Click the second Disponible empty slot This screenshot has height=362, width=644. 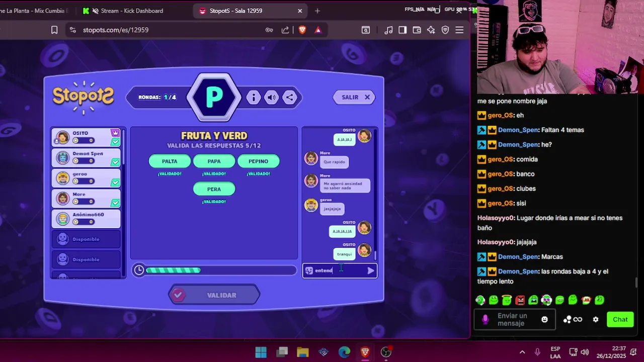(x=86, y=259)
